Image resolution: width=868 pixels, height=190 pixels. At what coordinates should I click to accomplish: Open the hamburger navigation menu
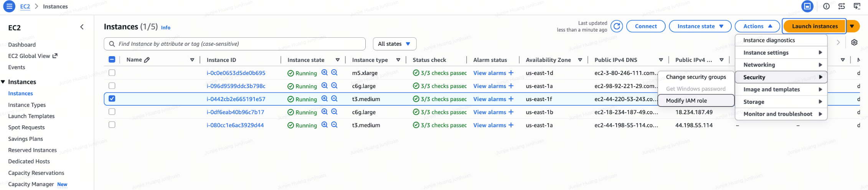9,6
